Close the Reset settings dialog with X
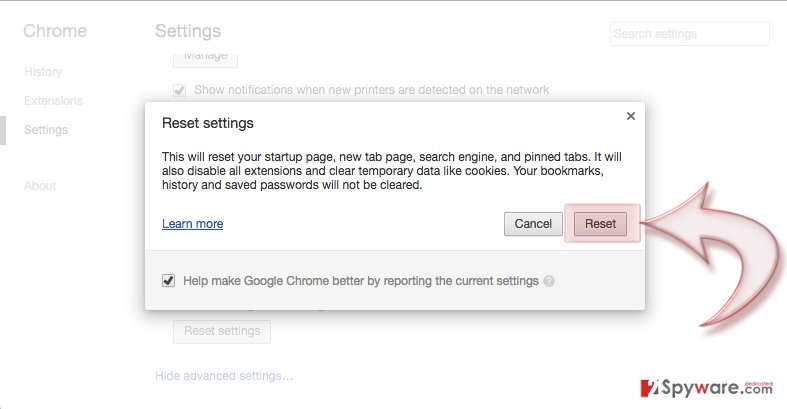The image size is (787, 409). pyautogui.click(x=631, y=116)
